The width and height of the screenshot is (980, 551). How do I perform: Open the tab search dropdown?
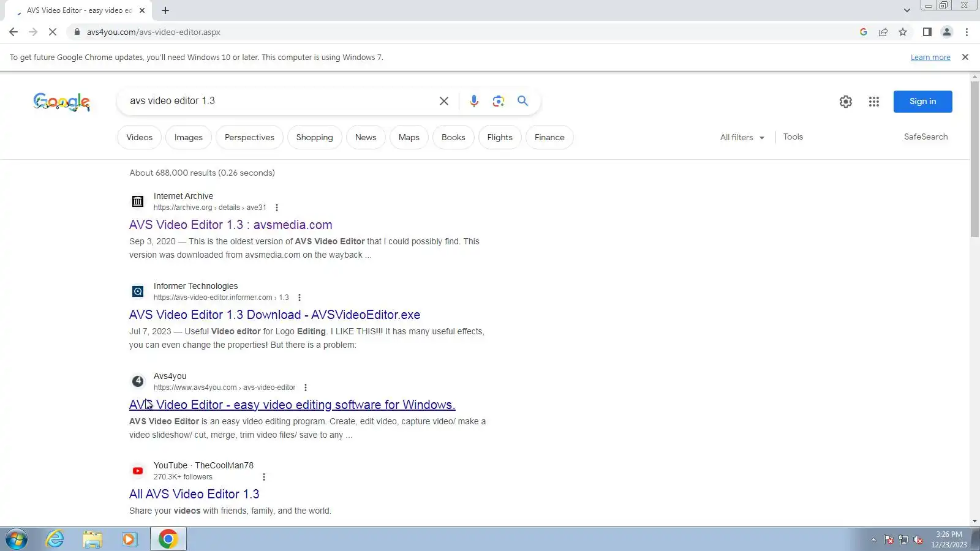point(907,10)
